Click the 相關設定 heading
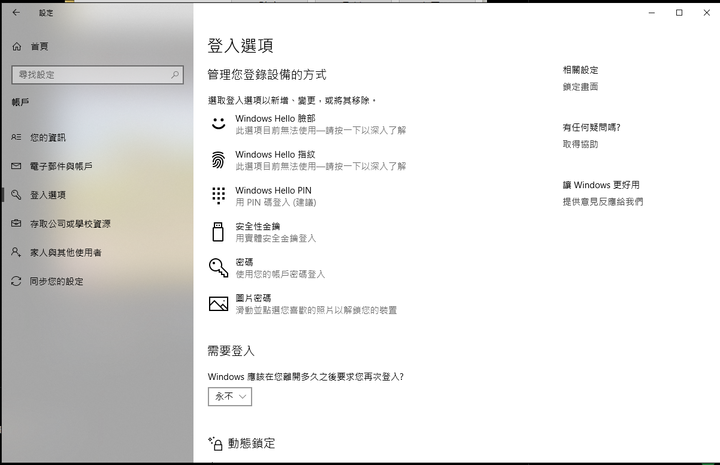The height and width of the screenshot is (465, 720). [x=580, y=70]
